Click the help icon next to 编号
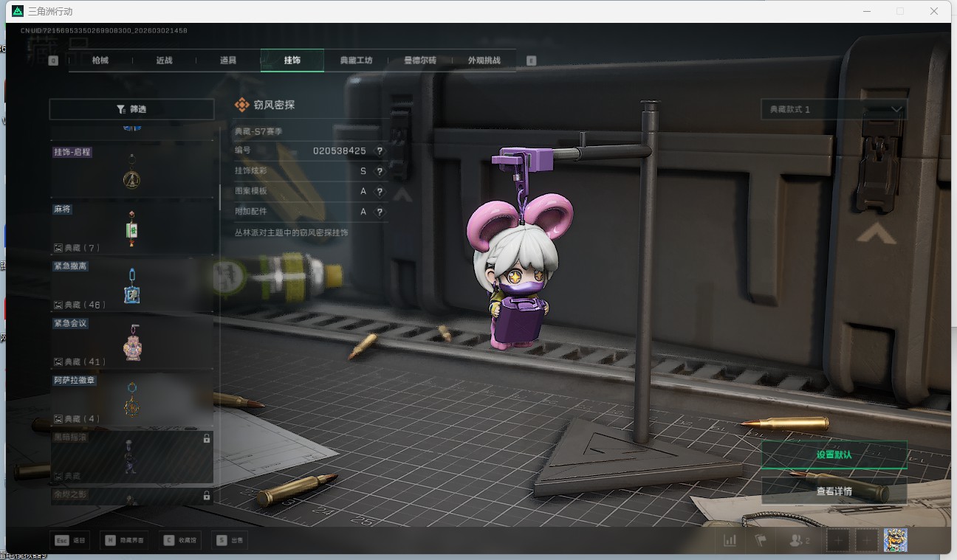 coord(380,151)
